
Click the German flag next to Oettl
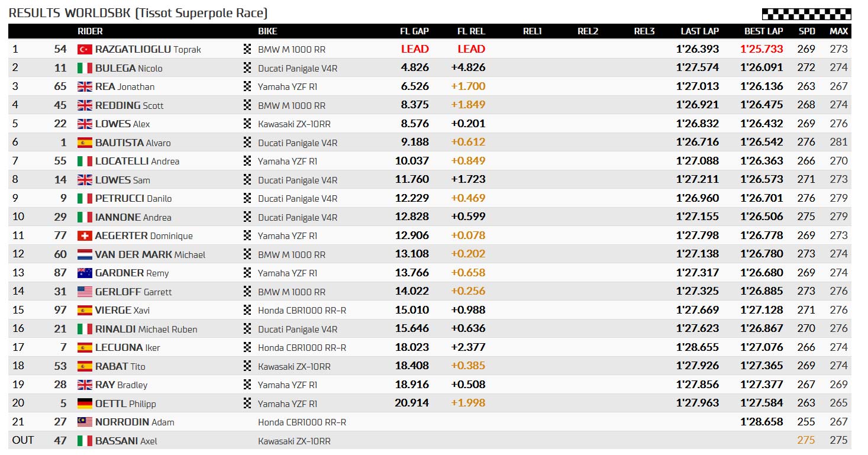[x=85, y=404]
